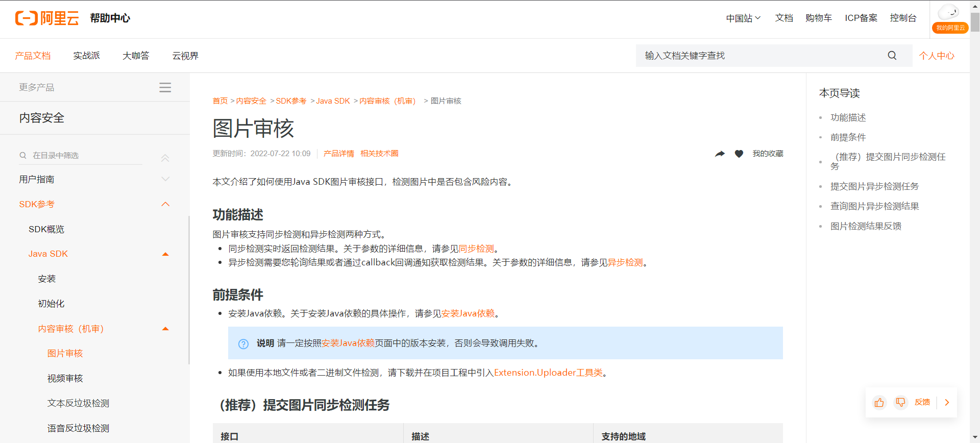The height and width of the screenshot is (443, 980).
Task: Click the 首页 breadcrumb link
Action: pyautogui.click(x=220, y=101)
